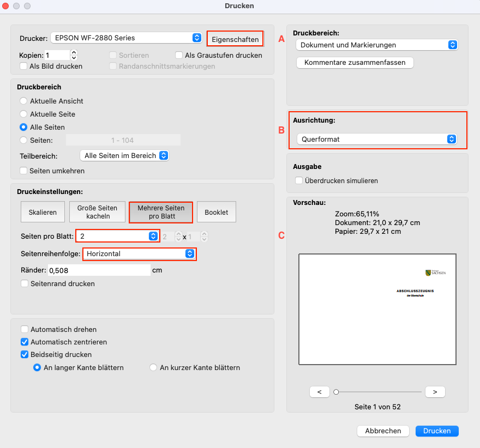This screenshot has height=448, width=480.
Task: Click 'Kommentare zusammenfassen' button
Action: [355, 62]
